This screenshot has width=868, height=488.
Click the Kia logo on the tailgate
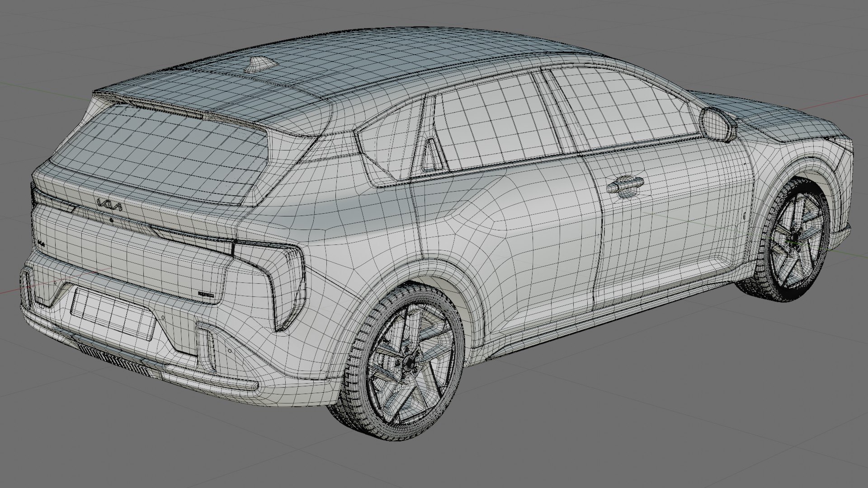[109, 206]
